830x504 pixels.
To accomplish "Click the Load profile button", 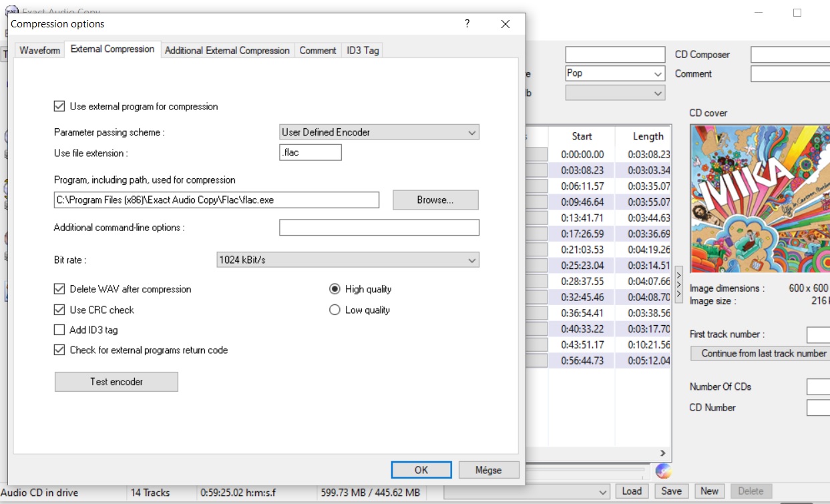I will [x=632, y=491].
